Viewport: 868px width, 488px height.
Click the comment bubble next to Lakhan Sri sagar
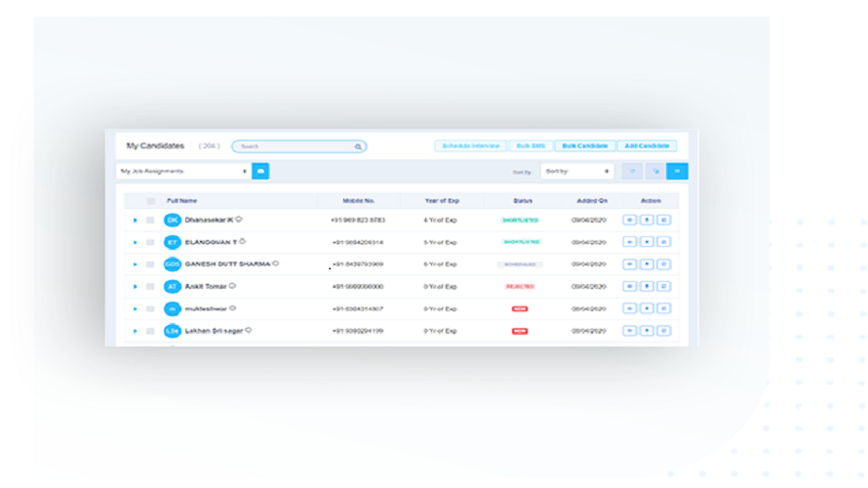coord(249,331)
